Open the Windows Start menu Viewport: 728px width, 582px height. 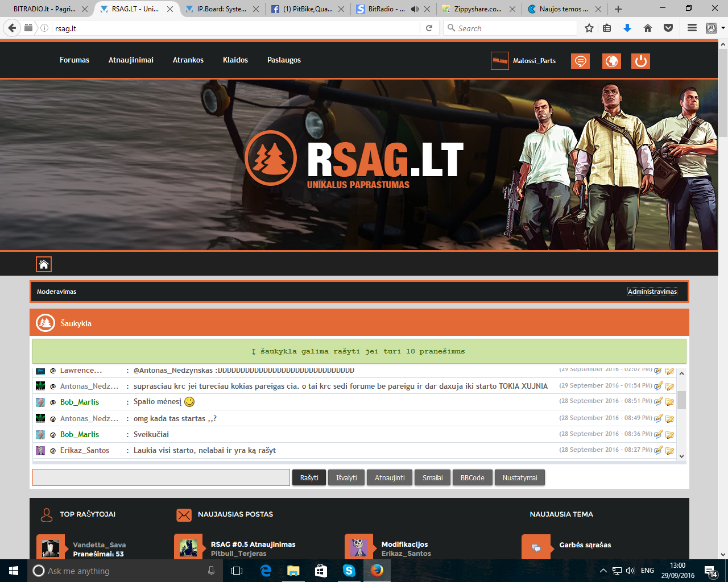click(x=14, y=571)
